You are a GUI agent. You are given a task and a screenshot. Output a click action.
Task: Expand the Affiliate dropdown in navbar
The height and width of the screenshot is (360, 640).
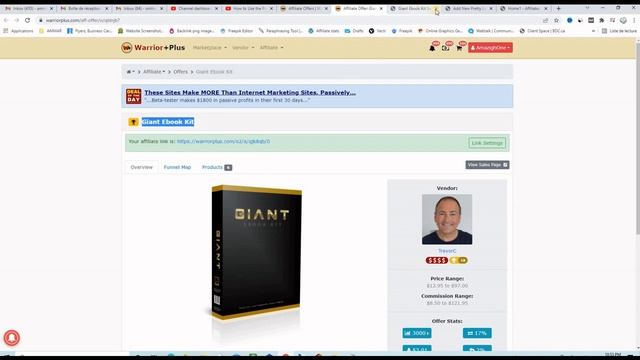tap(271, 48)
